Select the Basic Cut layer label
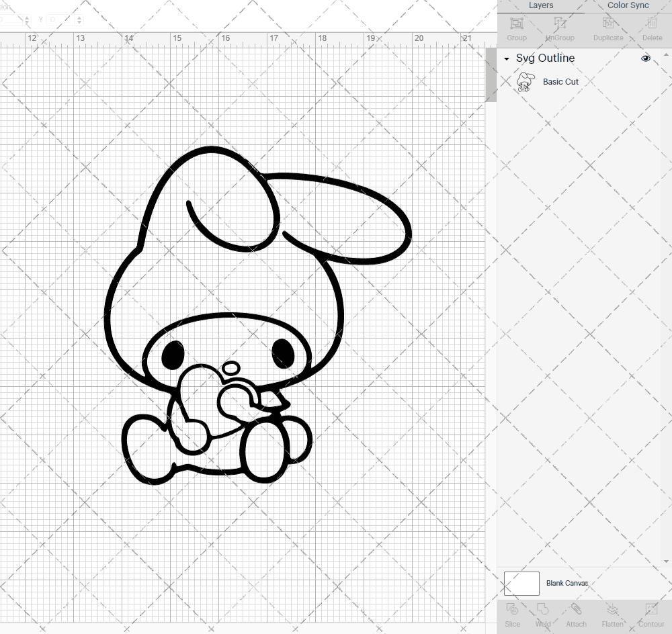672x634 pixels. [560, 82]
